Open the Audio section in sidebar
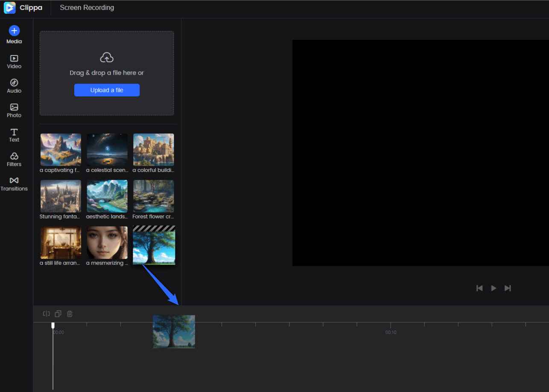 tap(14, 86)
